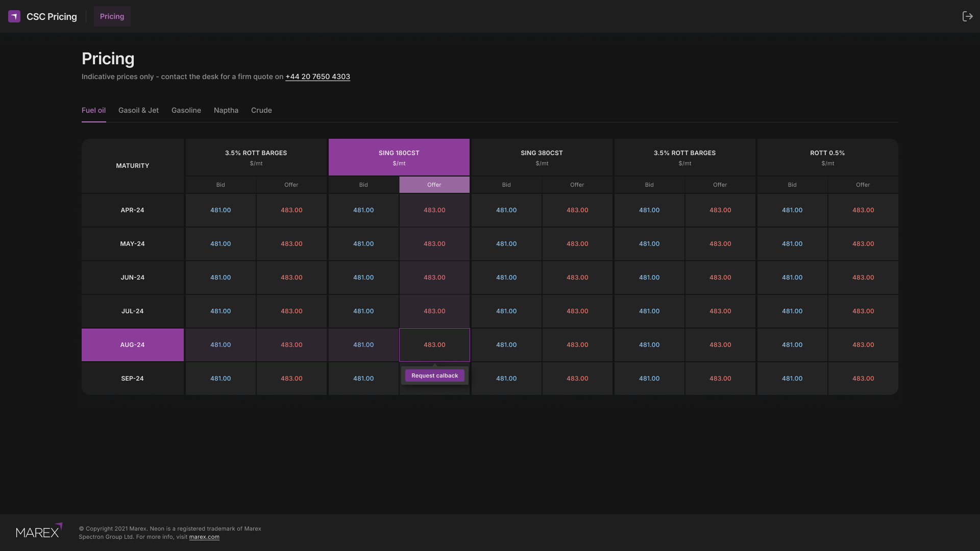Click JUL-24 SING 180CST offer 483.00
Image resolution: width=980 pixels, height=551 pixels.
434,311
